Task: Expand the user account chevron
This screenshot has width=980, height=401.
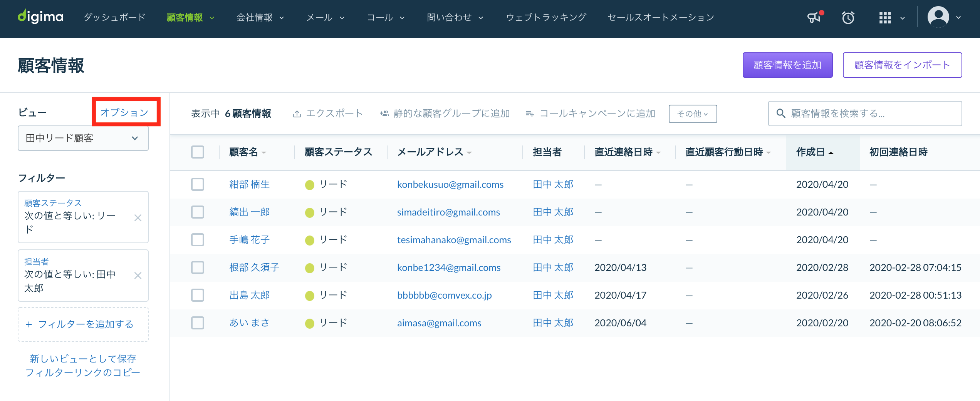Action: (958, 18)
